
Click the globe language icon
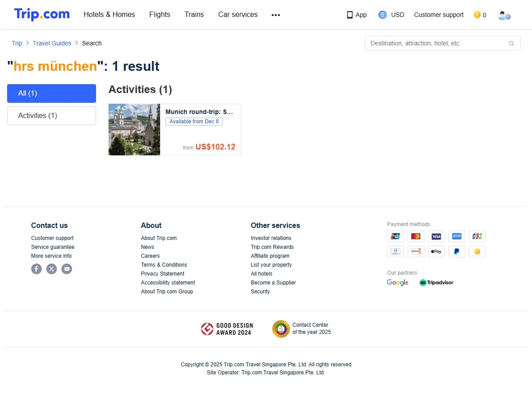tap(383, 15)
